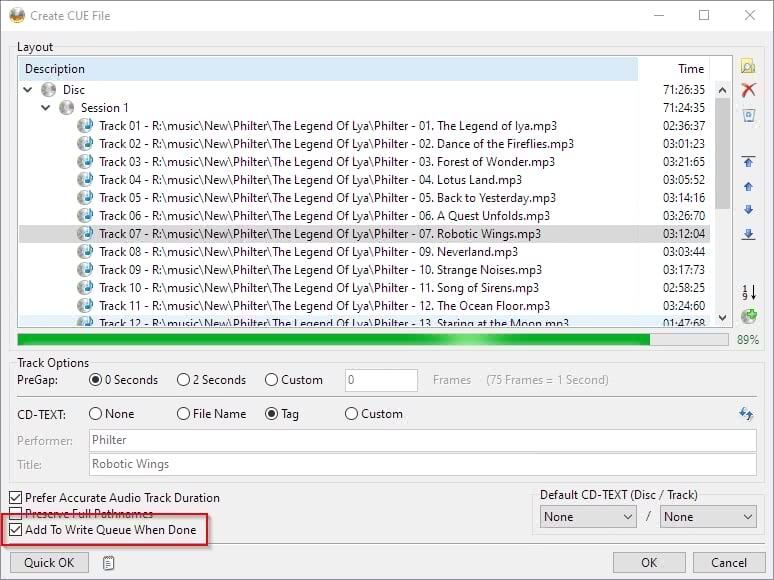Screen dimensions: 774x580
Task: Click layout list scroll up arrow
Action: click(722, 90)
